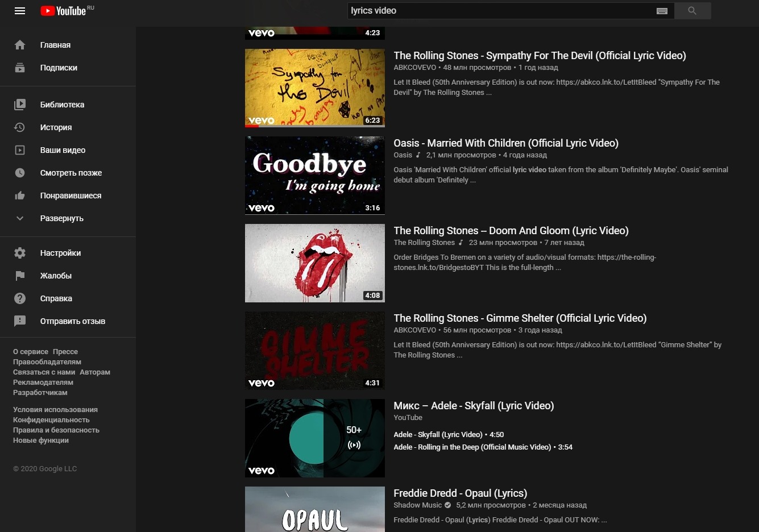Viewport: 759px width, 532px height.
Task: Open Авторам footer link
Action: tap(95, 372)
